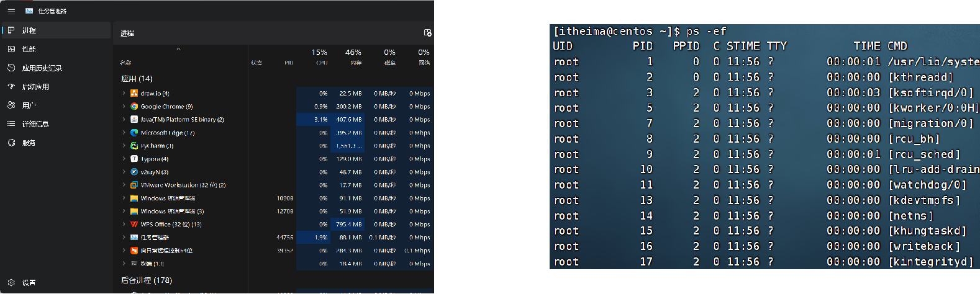Switch to the 进程 (Processes) page

click(57, 30)
